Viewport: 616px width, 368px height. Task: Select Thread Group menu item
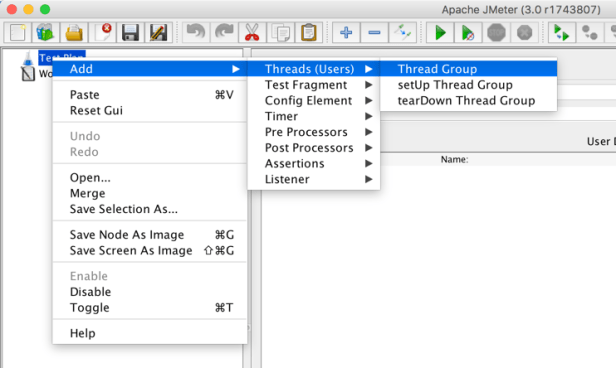(468, 69)
